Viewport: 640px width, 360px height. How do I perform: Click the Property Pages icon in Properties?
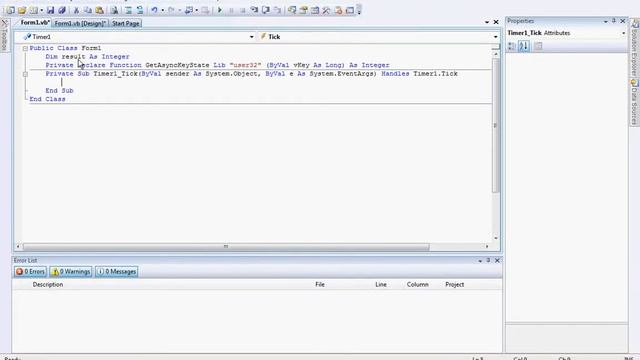[538, 46]
